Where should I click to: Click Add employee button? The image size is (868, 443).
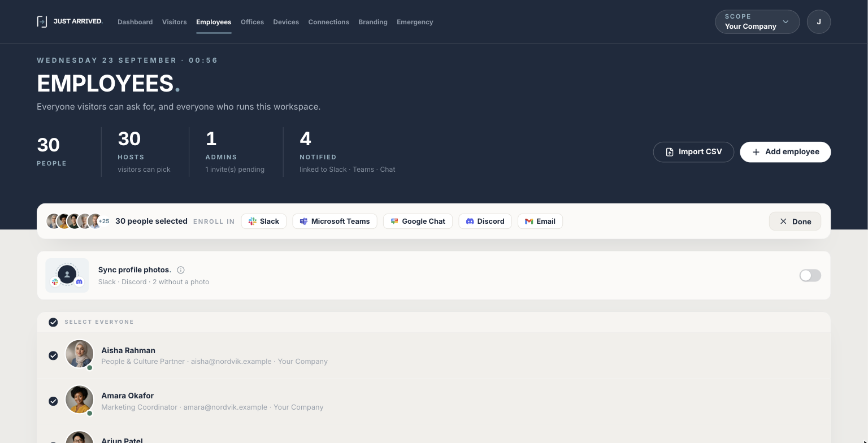[785, 152]
